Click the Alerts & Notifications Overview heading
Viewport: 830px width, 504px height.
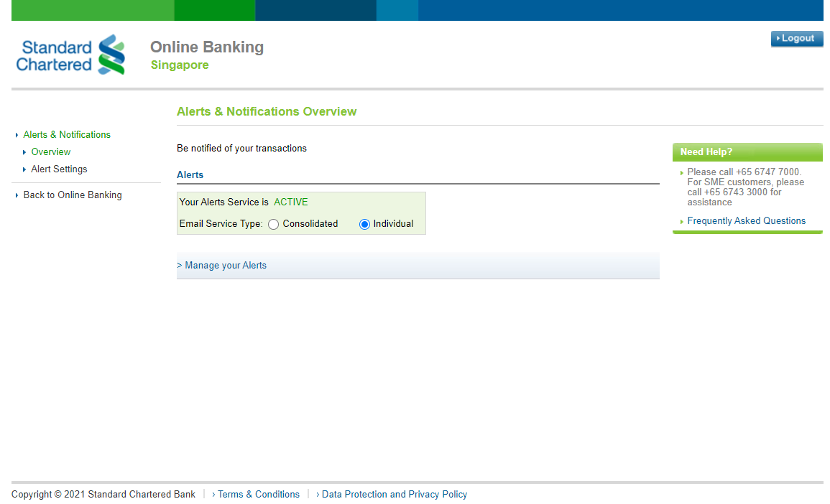click(267, 111)
